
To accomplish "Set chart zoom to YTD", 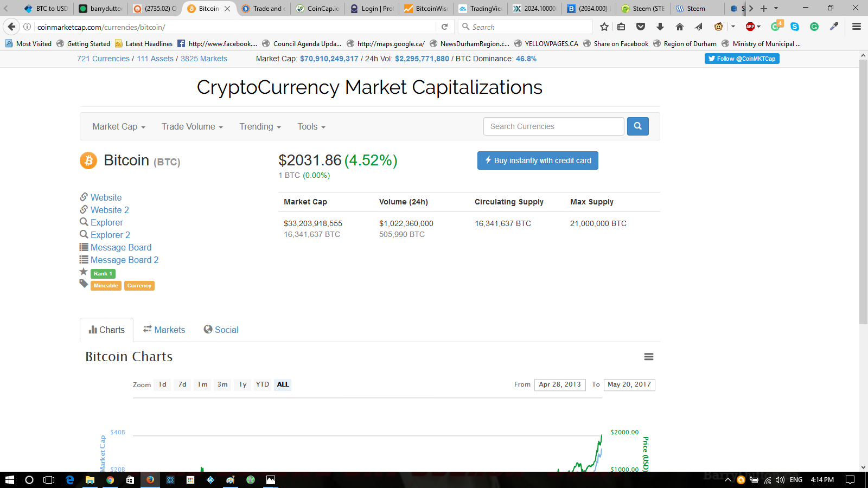I will coord(263,384).
